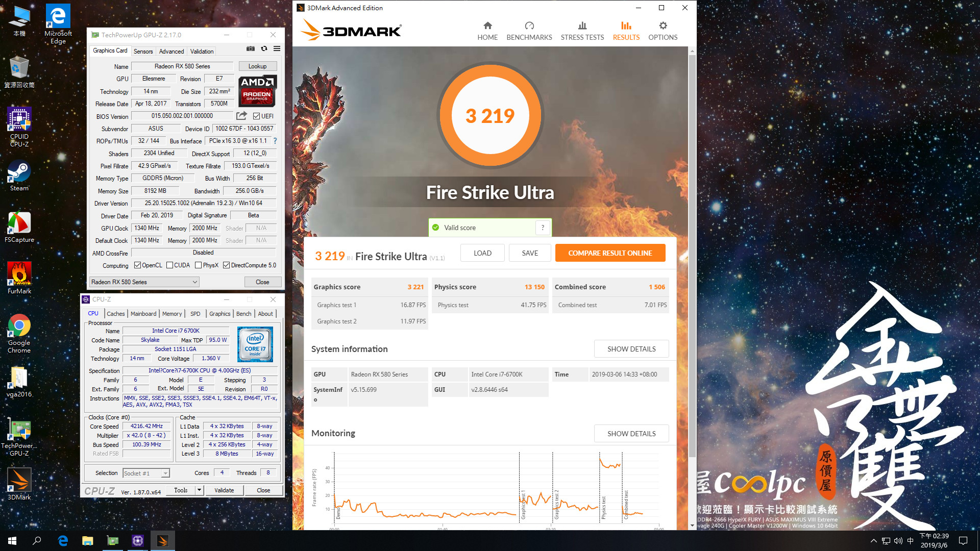Click the BIOS version share/export icon
Image resolution: width=980 pixels, height=551 pixels.
tap(241, 116)
